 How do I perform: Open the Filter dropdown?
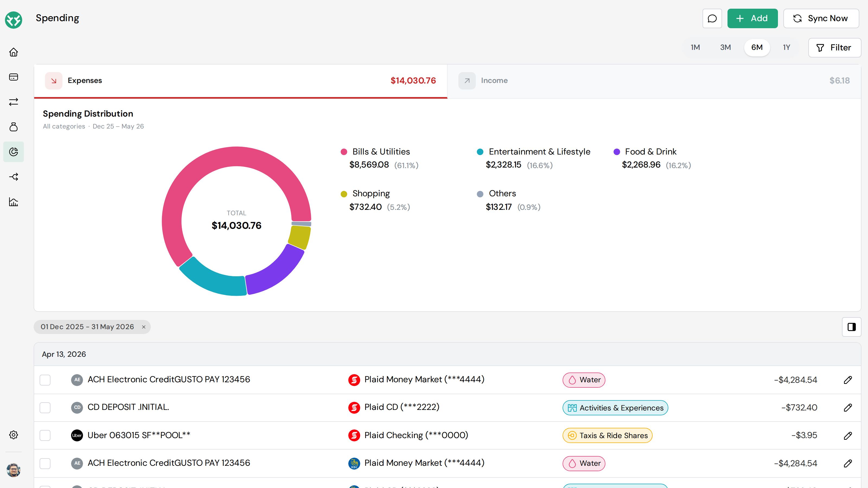(834, 47)
